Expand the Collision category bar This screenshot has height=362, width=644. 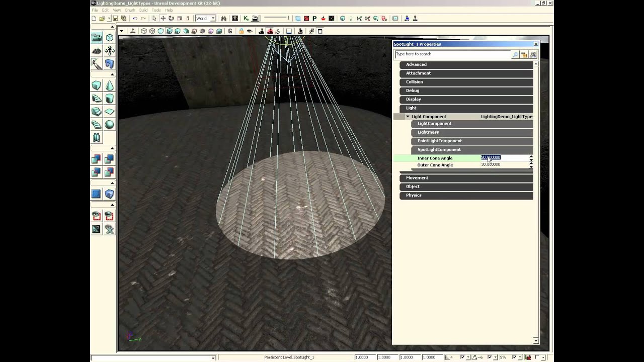click(466, 82)
